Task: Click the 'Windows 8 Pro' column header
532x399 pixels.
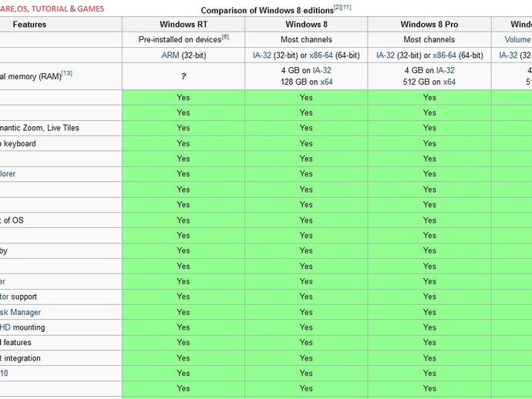Action: coord(429,25)
